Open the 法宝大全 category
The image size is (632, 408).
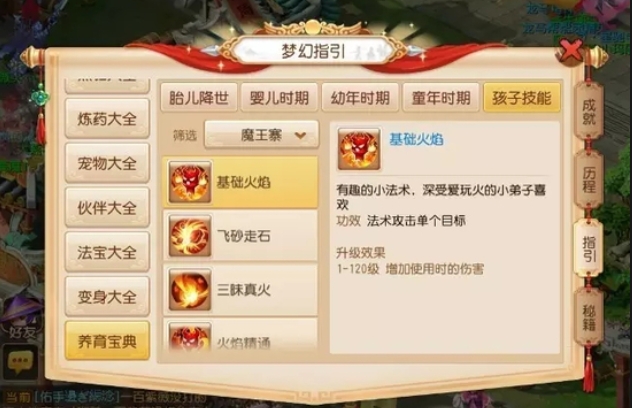coord(107,252)
